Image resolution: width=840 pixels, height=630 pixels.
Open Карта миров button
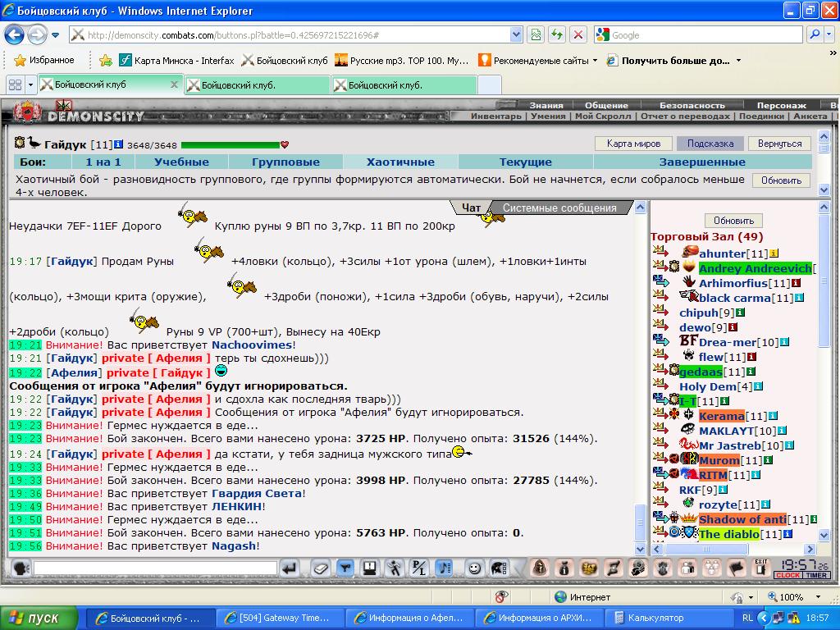(633, 144)
